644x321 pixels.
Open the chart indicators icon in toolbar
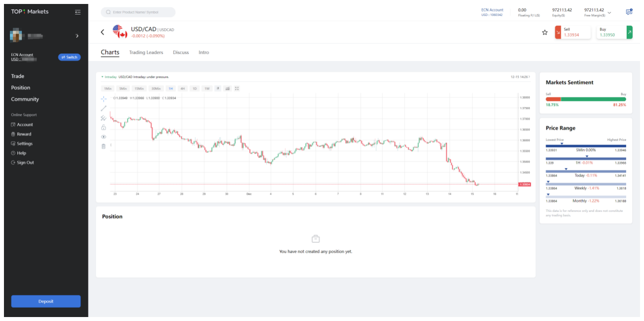228,89
